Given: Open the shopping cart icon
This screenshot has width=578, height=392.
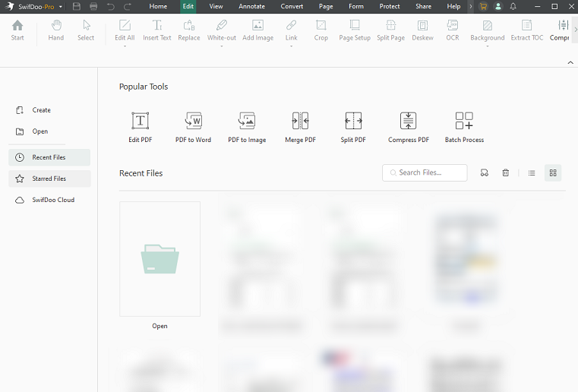Looking at the screenshot, I should pyautogui.click(x=483, y=6).
